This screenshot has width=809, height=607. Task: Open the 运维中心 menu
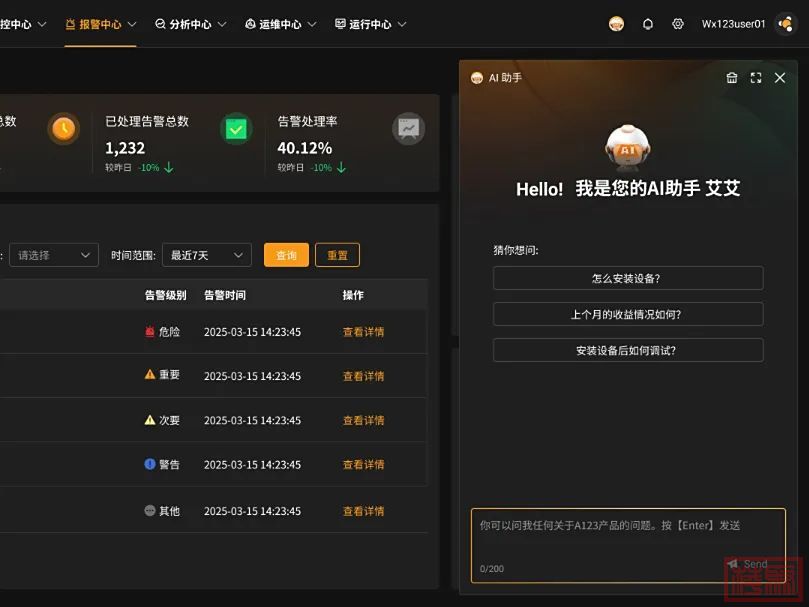point(281,24)
